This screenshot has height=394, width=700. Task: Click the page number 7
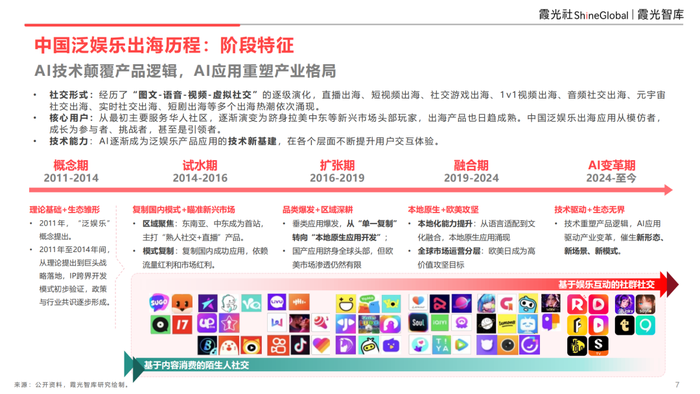pos(677,385)
